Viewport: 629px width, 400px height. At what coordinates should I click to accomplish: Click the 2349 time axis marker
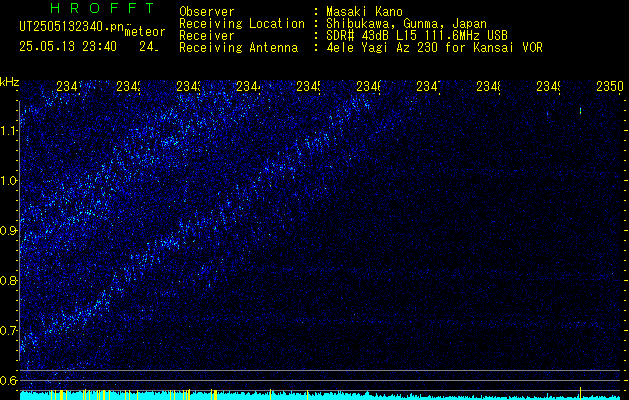(x=548, y=86)
